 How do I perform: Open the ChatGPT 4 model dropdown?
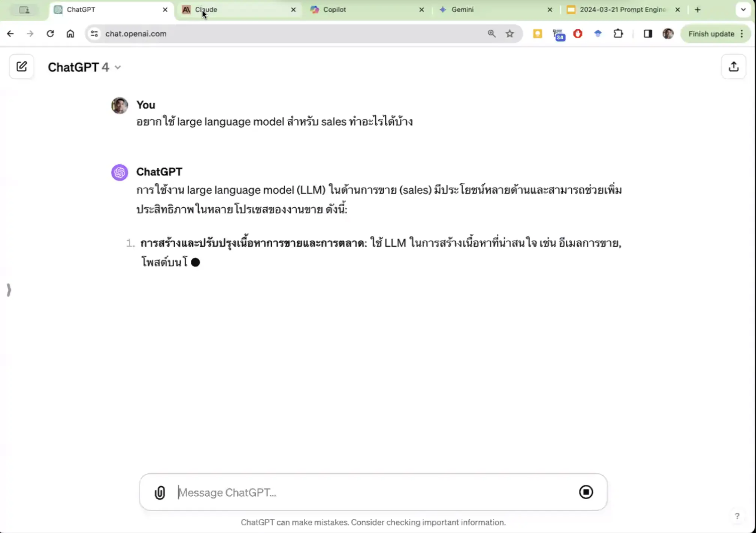pos(84,67)
